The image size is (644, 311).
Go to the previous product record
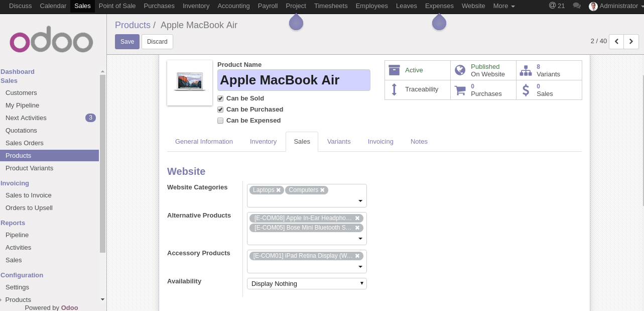tap(616, 42)
